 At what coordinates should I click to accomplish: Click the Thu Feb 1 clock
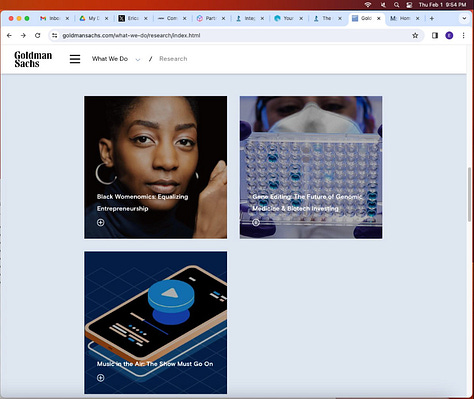tap(442, 5)
